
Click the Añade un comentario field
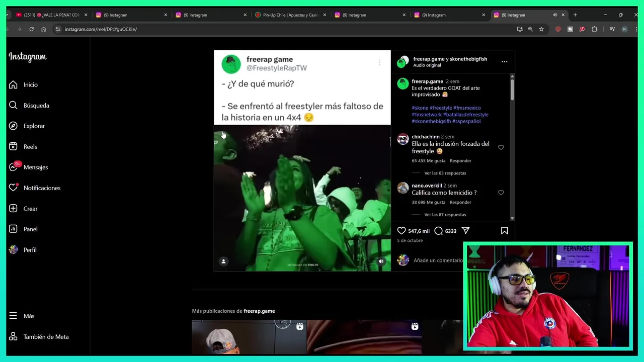coord(438,260)
